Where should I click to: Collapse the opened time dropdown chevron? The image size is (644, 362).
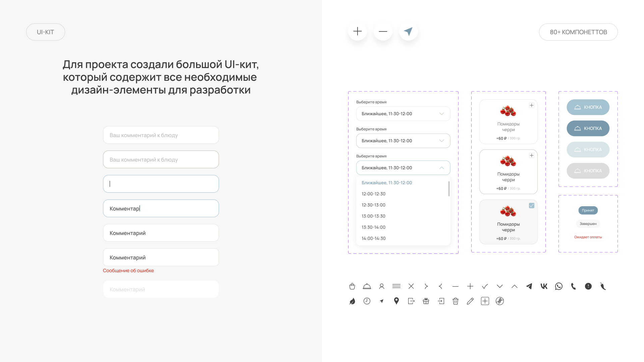coord(441,168)
